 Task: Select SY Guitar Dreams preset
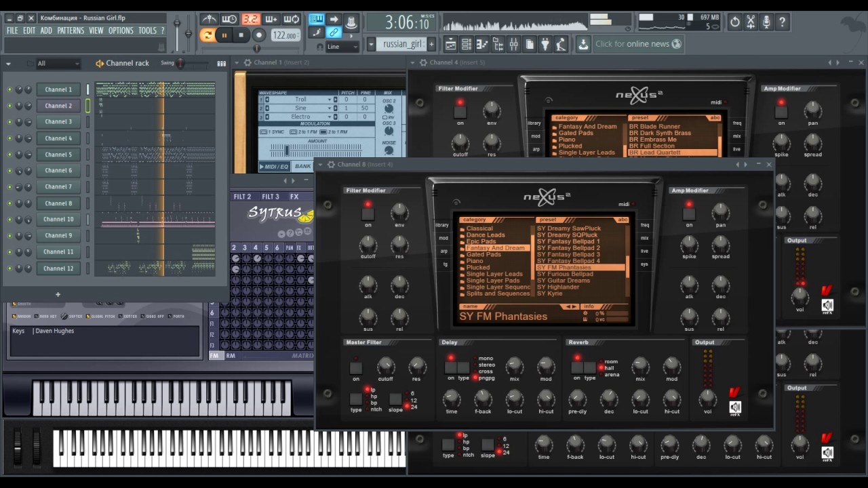pyautogui.click(x=564, y=281)
